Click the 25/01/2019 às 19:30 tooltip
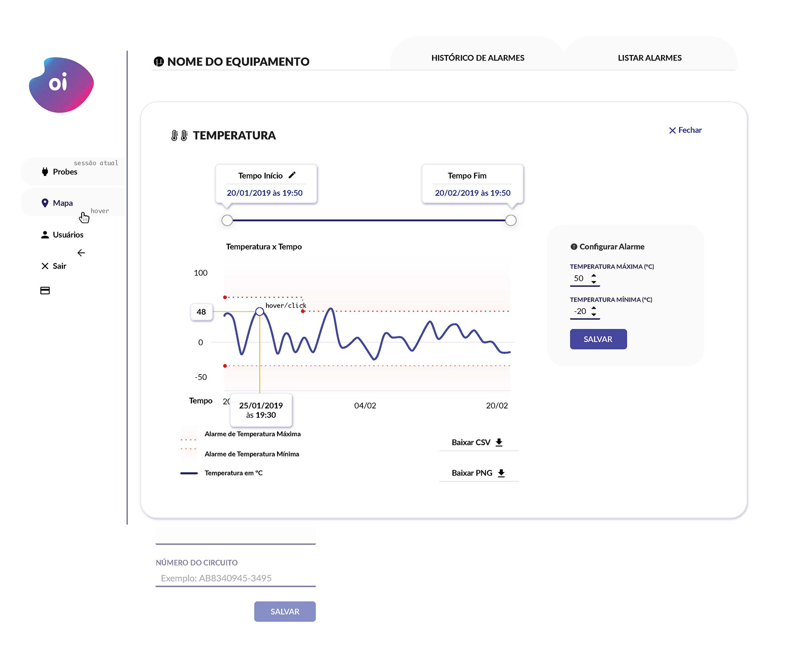This screenshot has height=666, width=812. pyautogui.click(x=261, y=410)
